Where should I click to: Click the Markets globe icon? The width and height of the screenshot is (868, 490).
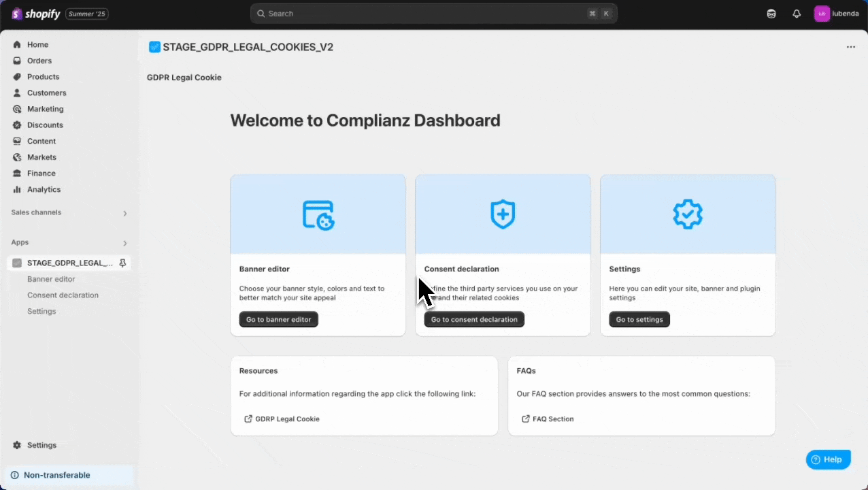(17, 157)
